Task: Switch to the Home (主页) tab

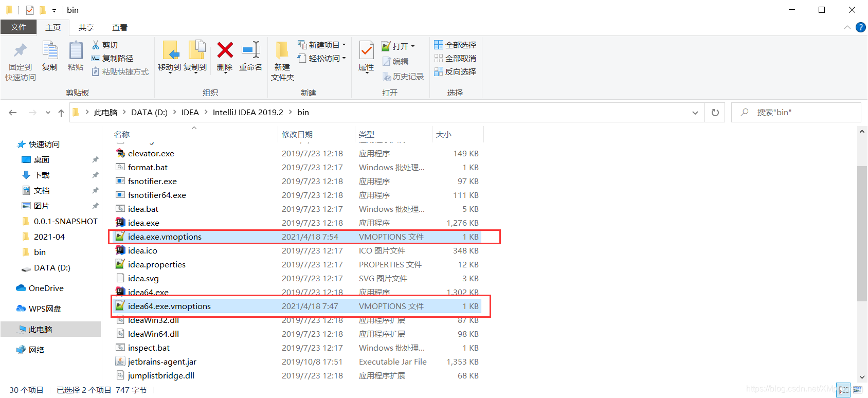Action: 53,27
